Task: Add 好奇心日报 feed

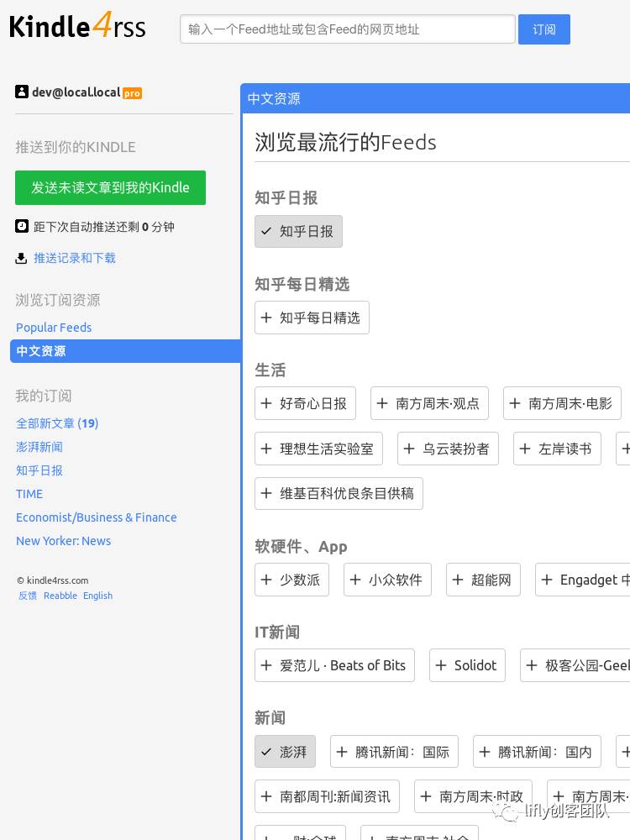Action: point(306,403)
